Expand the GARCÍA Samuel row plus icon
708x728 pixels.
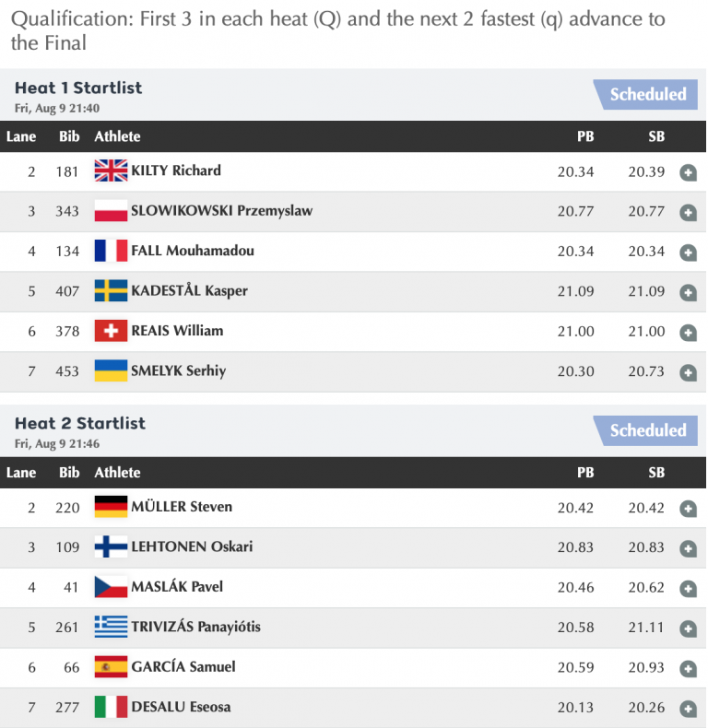point(688,668)
